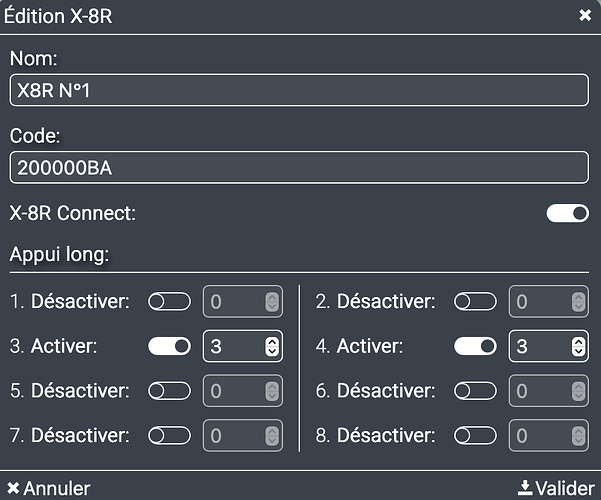Toggle the X-8R Connect switch
Viewport: 601px width, 500px height.
pyautogui.click(x=567, y=213)
